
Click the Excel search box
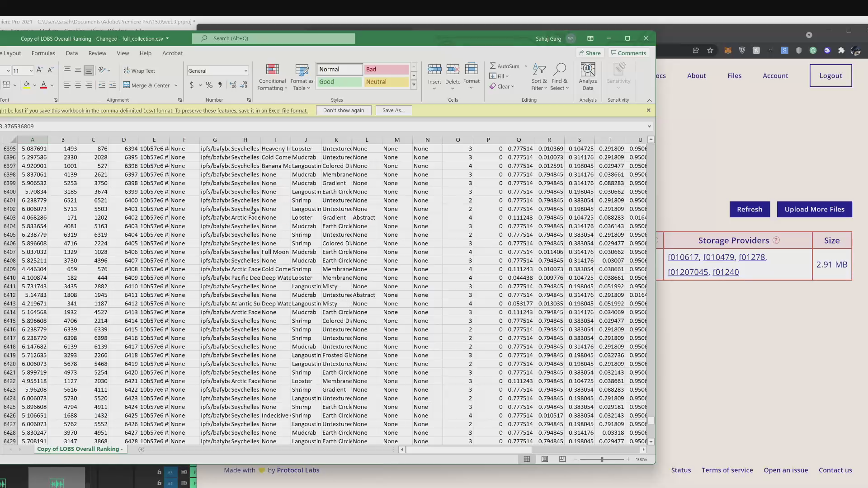274,38
